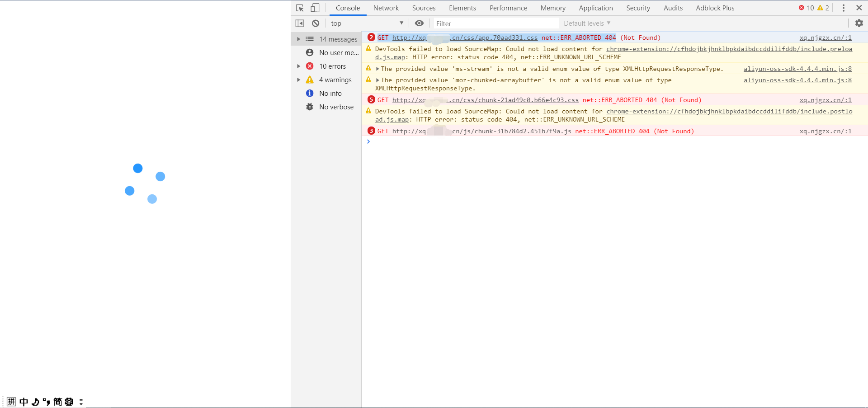Viewport: 868px width, 408px height.
Task: Toggle the 10 errors filter in sidebar
Action: pyautogui.click(x=332, y=66)
